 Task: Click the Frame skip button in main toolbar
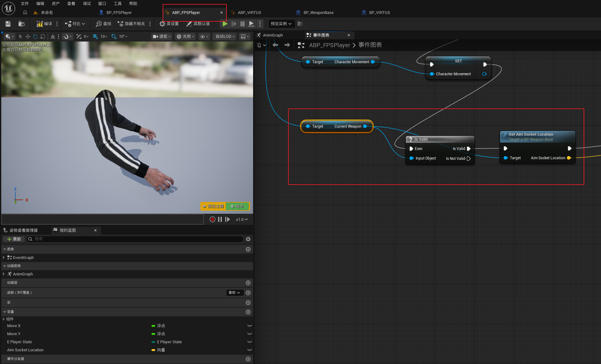coord(234,24)
